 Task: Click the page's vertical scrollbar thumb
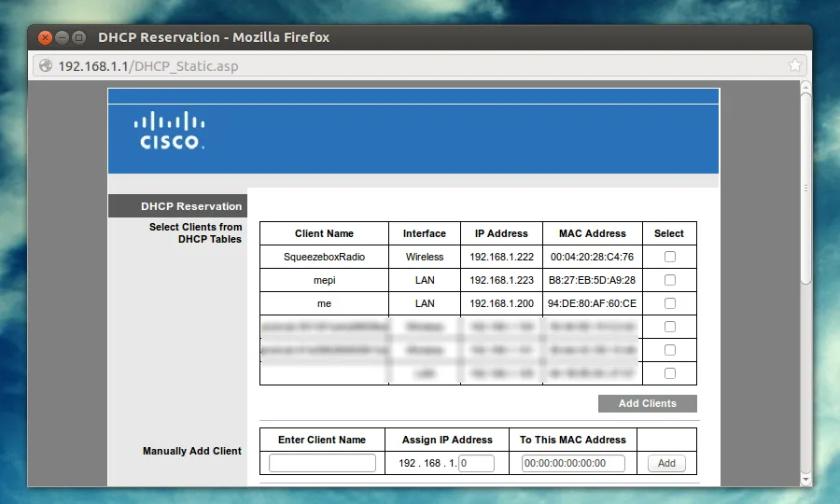pyautogui.click(x=805, y=188)
